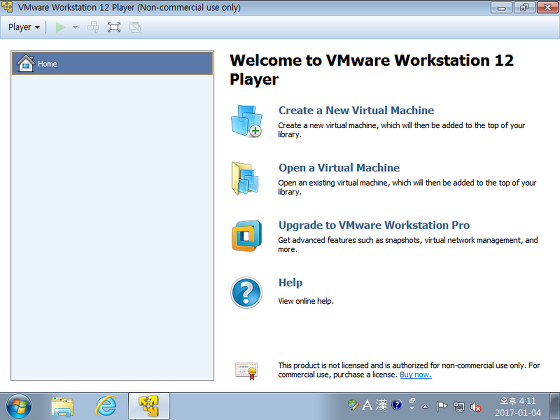The image size is (560, 420).
Task: Enter full screen mode icon
Action: tap(114, 27)
